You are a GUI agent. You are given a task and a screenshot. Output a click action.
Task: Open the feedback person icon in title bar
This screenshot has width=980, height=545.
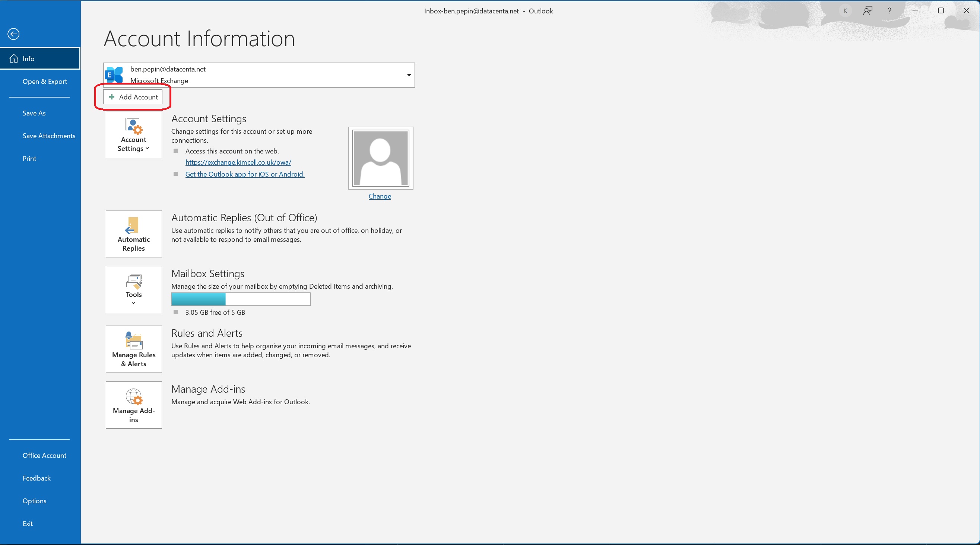point(868,11)
